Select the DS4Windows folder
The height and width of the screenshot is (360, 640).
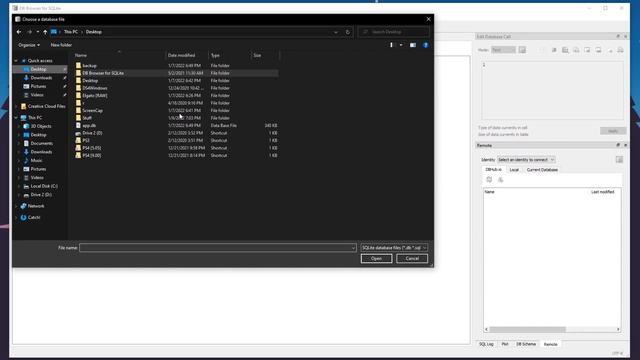(x=176, y=88)
